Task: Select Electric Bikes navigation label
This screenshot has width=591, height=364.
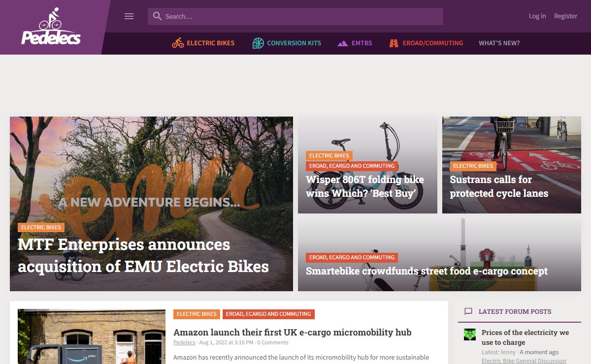Action: point(210,43)
